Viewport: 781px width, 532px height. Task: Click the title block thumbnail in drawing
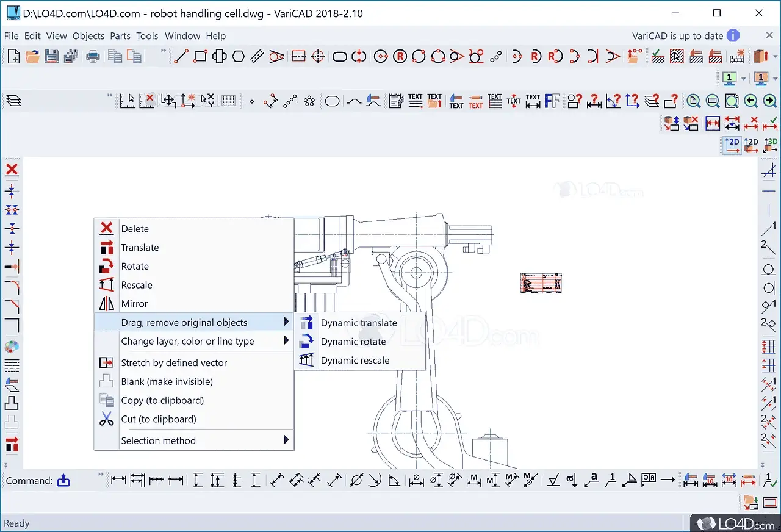coord(541,283)
